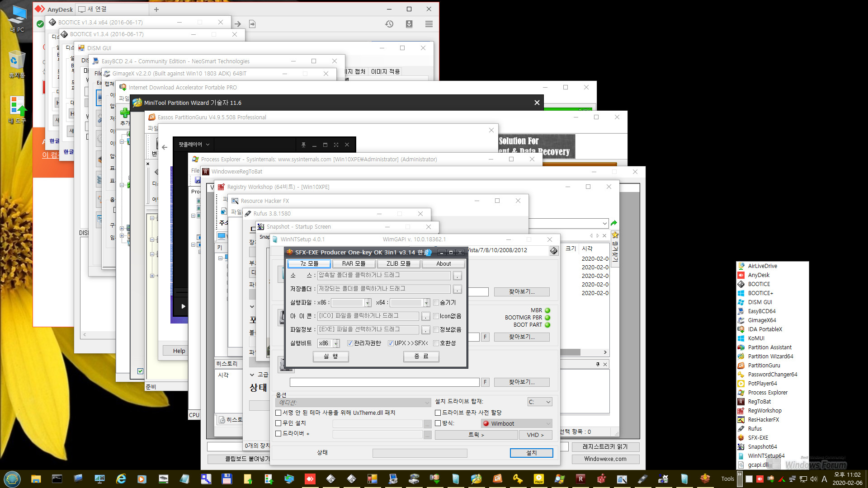Open File Explorer from the taskbar
The width and height of the screenshot is (868, 488).
36,479
